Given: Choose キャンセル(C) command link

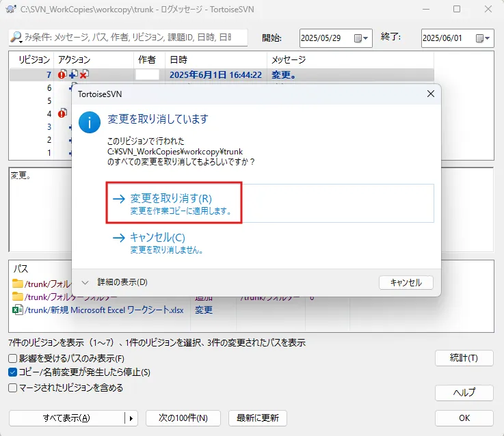Looking at the screenshot, I should click(270, 243).
